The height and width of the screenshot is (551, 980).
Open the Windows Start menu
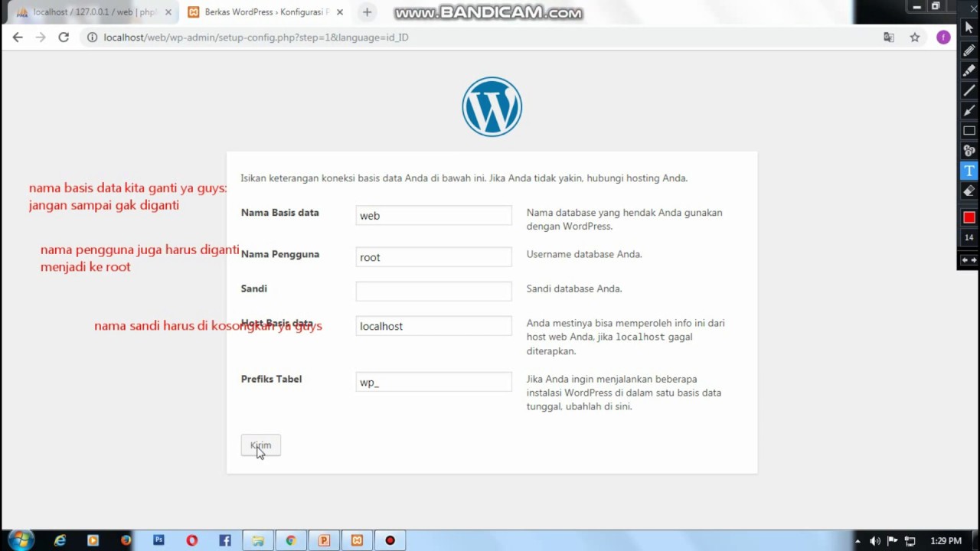21,540
